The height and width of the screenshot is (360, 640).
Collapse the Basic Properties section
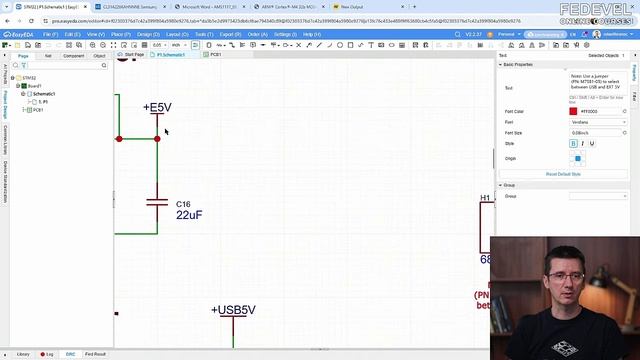(500, 64)
